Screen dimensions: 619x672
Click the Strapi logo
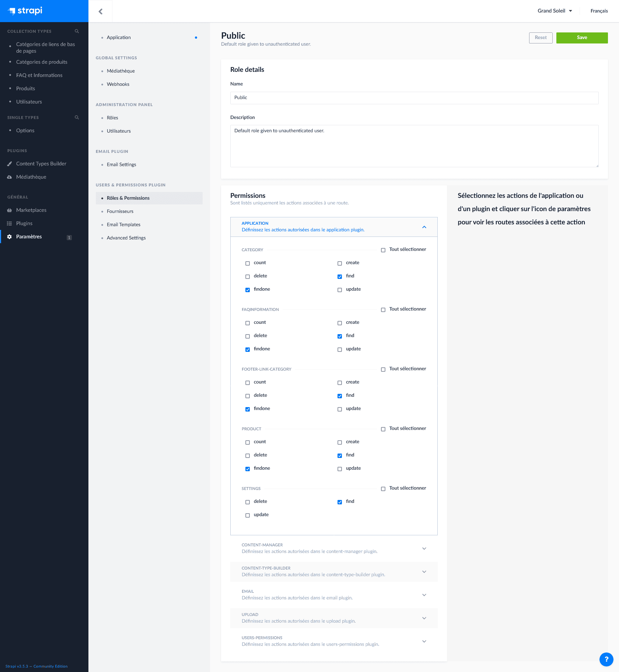(25, 11)
